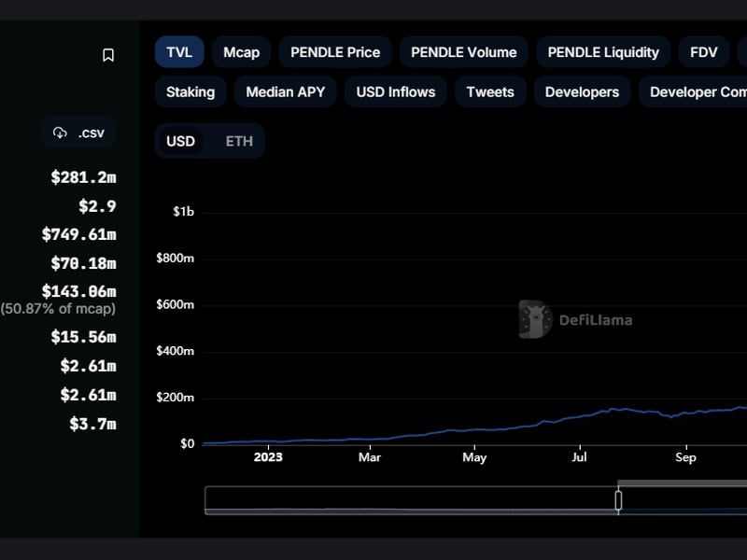
Task: View PENDLE Volume data
Action: pyautogui.click(x=463, y=52)
